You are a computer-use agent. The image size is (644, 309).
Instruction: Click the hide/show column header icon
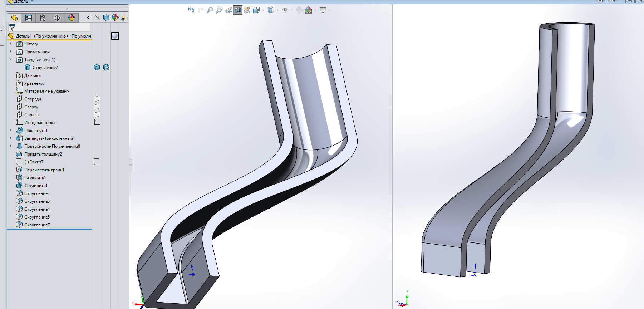click(x=97, y=18)
